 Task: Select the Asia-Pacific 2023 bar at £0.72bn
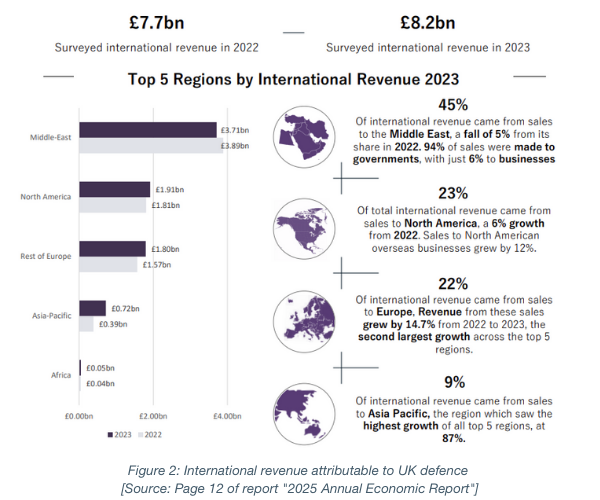tap(93, 308)
